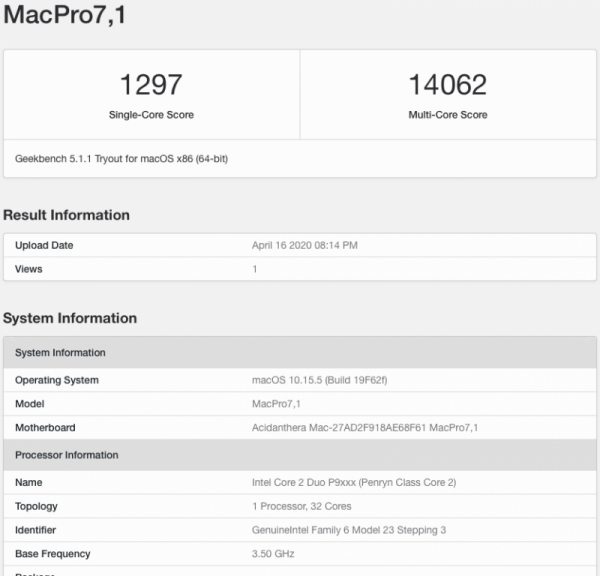Click the Geekbench 5.1.1 Tryout version text
This screenshot has height=576, width=600.
point(121,159)
